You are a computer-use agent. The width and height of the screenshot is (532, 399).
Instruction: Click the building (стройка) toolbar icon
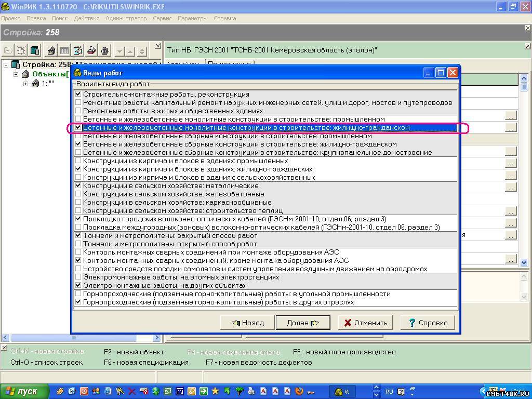click(35, 51)
